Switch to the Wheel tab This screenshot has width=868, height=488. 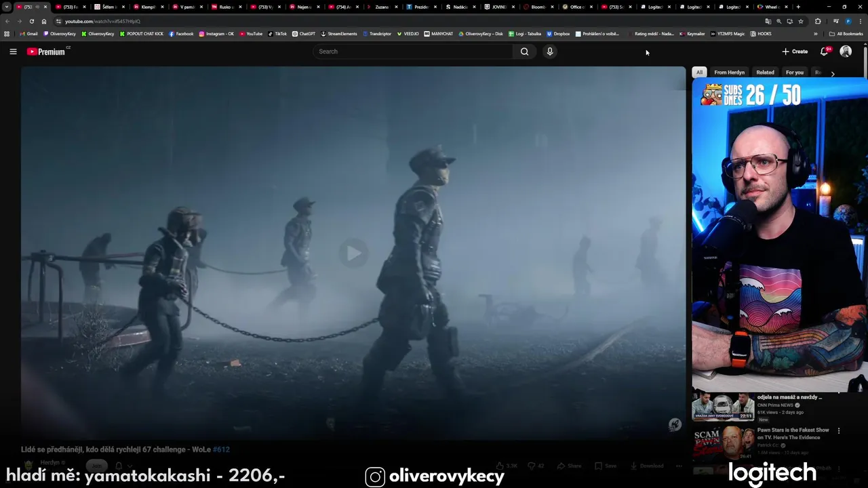[772, 7]
